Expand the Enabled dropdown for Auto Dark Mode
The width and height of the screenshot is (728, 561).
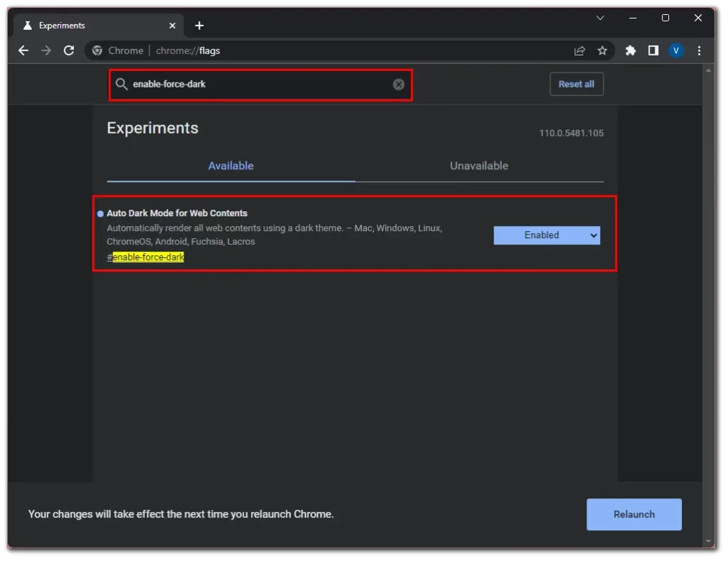coord(547,235)
